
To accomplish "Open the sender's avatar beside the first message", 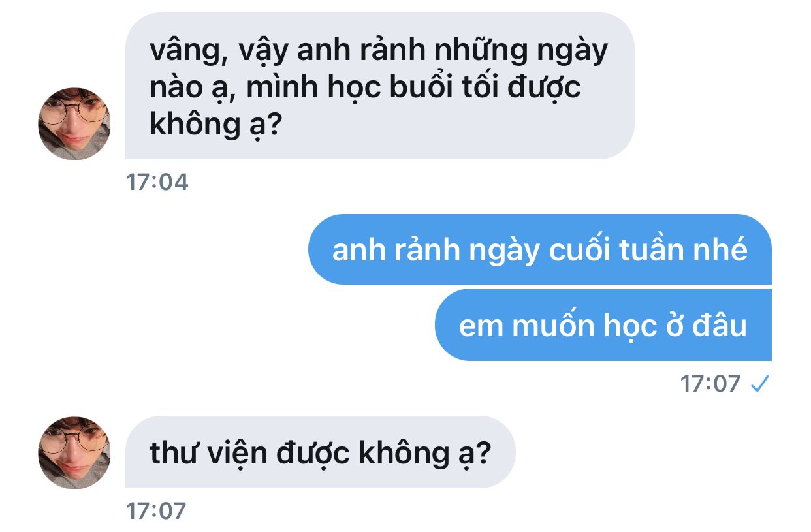I will 74,123.
